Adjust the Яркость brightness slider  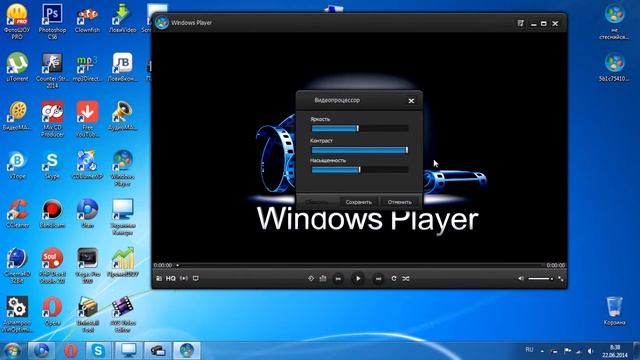(x=360, y=129)
